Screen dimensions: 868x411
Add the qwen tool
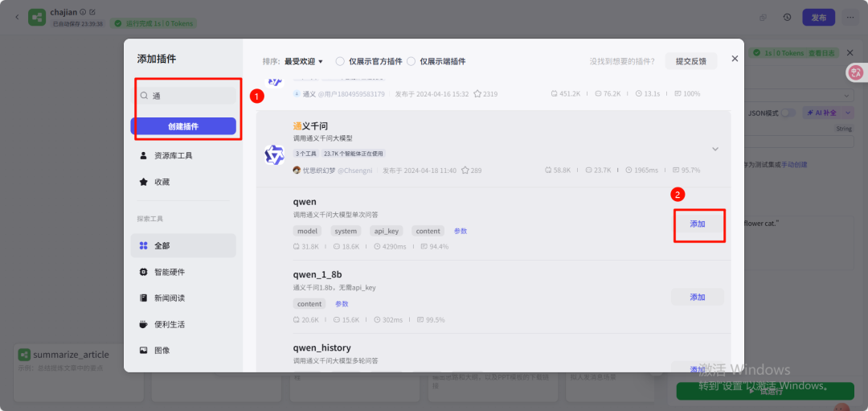pos(698,224)
